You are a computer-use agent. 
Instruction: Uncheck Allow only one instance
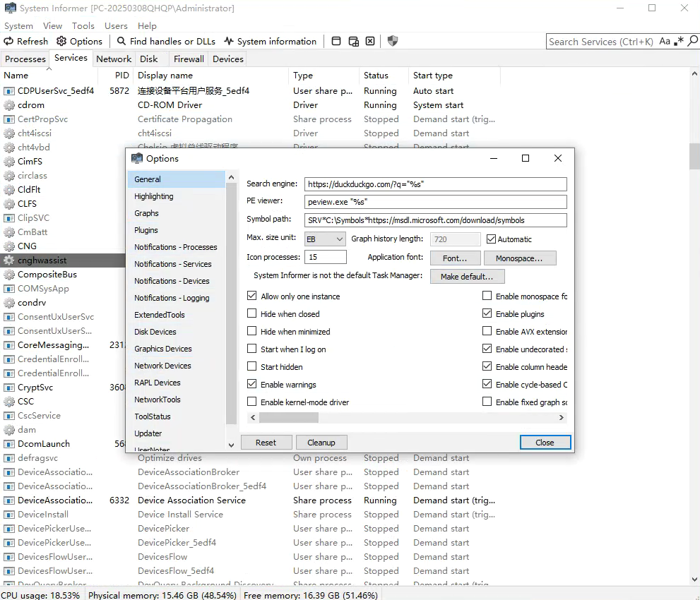click(x=251, y=296)
